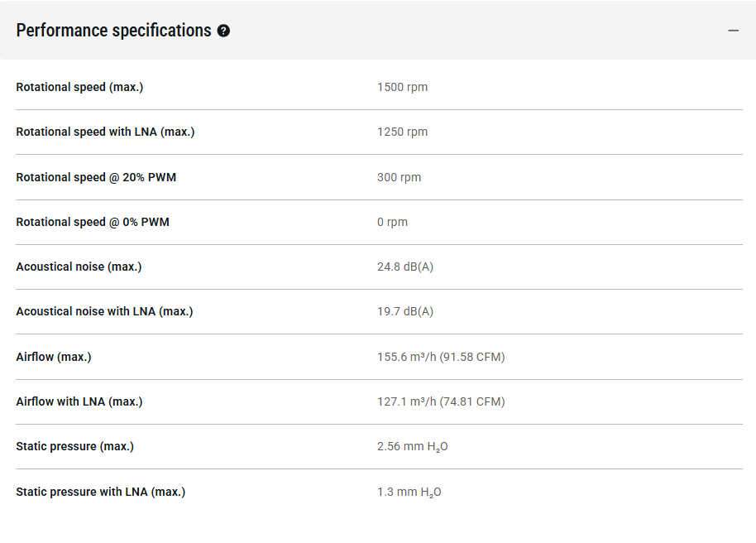Click the 0 rpm value
This screenshot has height=543, width=756.
pos(392,222)
